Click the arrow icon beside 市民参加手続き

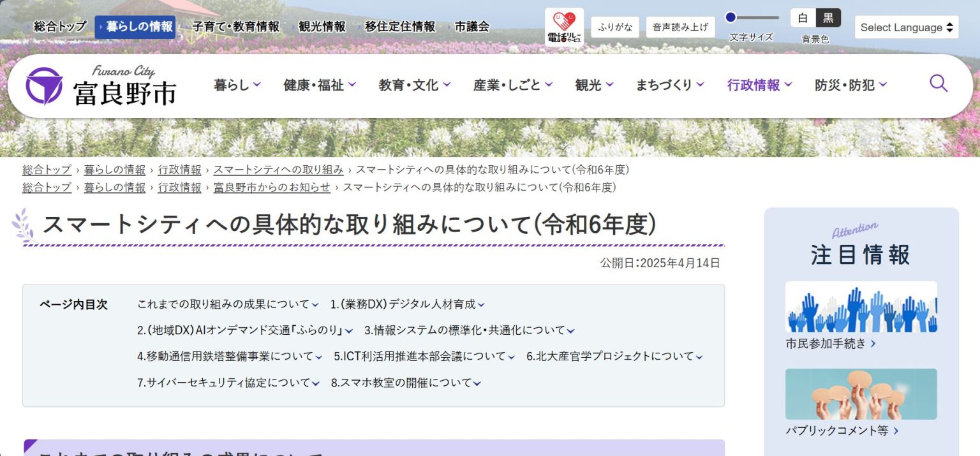(873, 344)
